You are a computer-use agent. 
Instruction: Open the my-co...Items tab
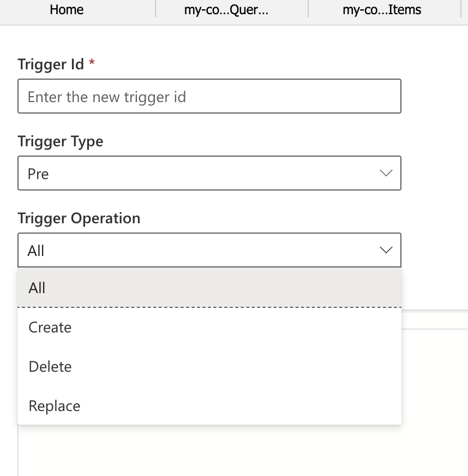[382, 10]
